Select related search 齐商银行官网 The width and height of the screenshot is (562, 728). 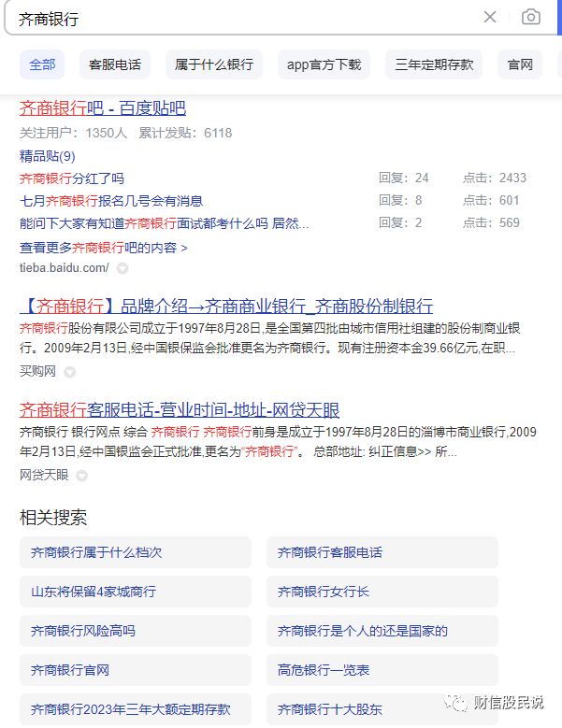[x=136, y=670]
